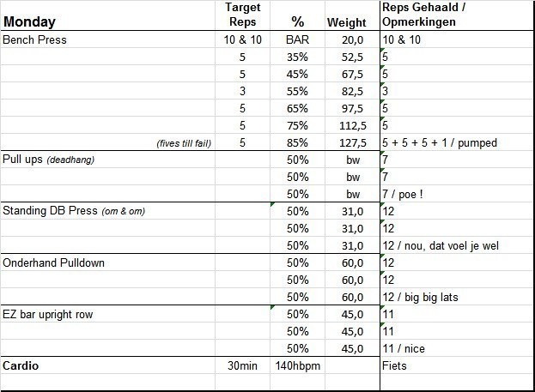This screenshot has width=535, height=392.
Task: Select the Bench Press exercise cell
Action: pyautogui.click(x=35, y=39)
